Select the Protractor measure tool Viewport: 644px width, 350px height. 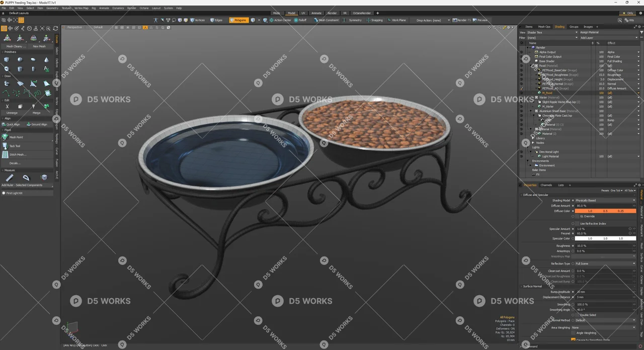pos(26,178)
